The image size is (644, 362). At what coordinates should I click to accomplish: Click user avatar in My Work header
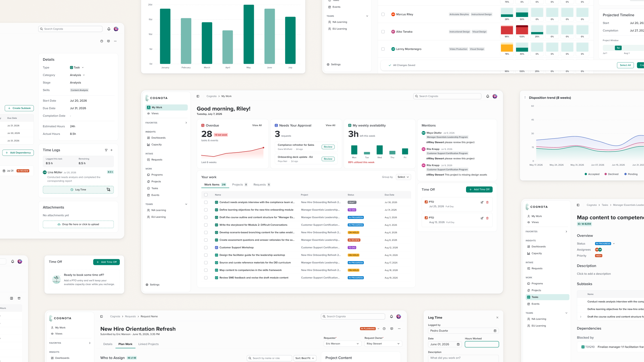(495, 96)
